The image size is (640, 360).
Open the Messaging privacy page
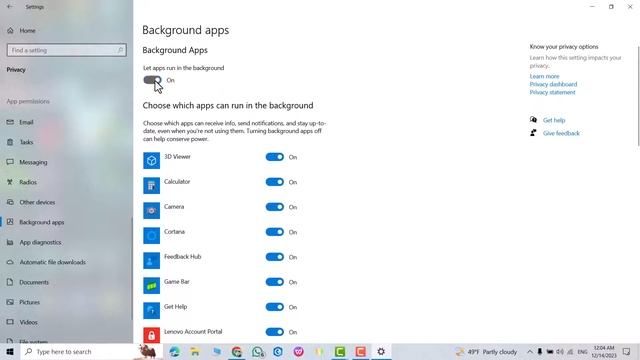[x=66, y=162]
